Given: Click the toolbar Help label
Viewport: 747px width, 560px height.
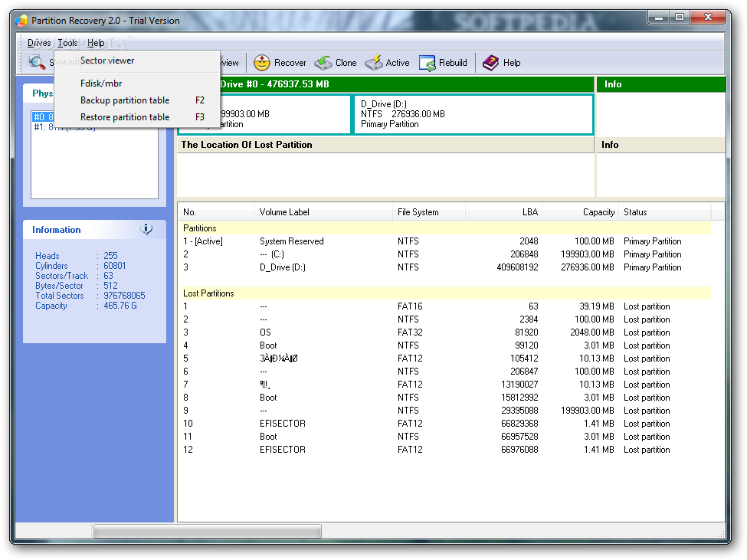Looking at the screenshot, I should pos(512,63).
